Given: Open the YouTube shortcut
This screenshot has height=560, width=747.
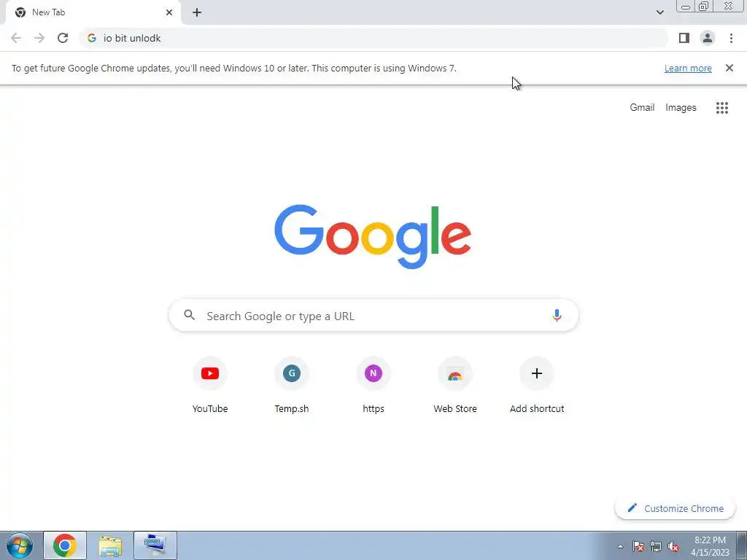Looking at the screenshot, I should click(x=210, y=385).
